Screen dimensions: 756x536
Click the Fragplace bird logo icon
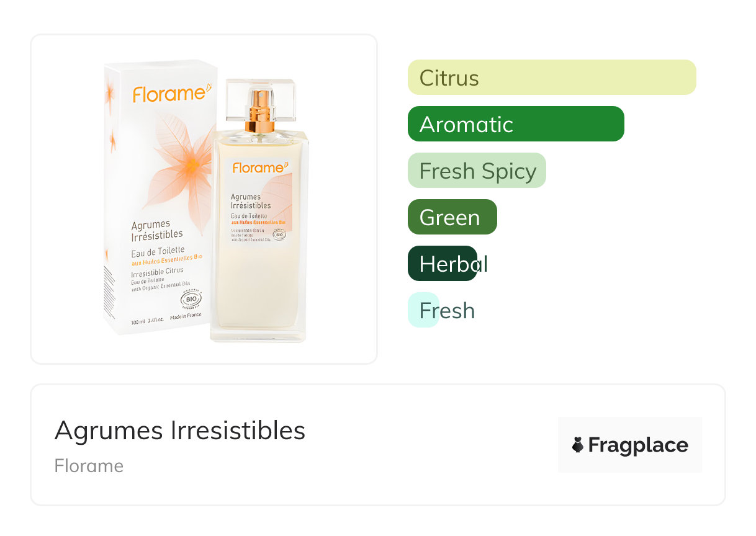click(578, 445)
